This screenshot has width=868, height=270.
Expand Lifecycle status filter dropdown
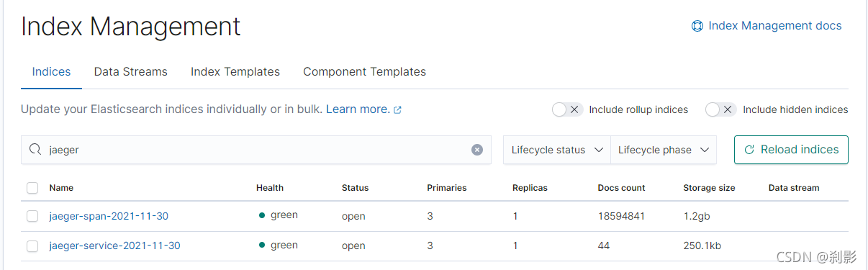pyautogui.click(x=557, y=150)
